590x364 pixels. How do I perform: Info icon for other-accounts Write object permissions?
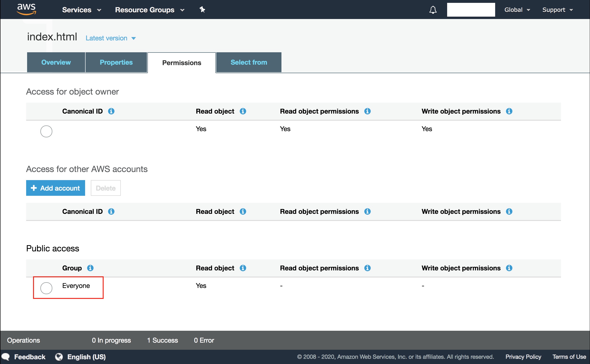click(x=509, y=211)
